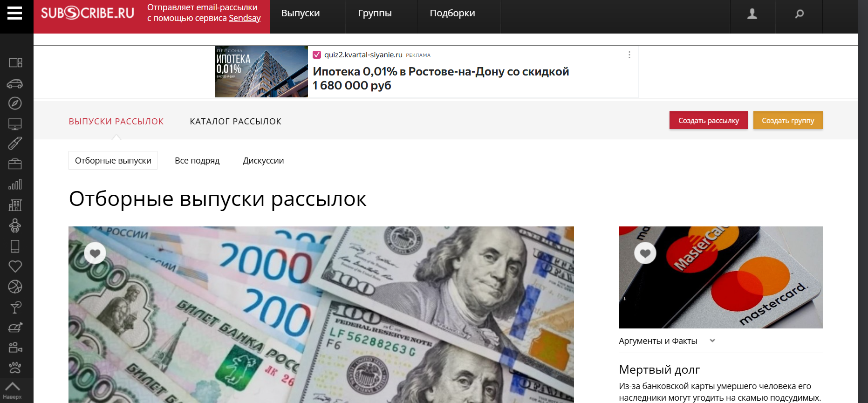
Task: Click the paw print category icon
Action: click(x=15, y=368)
